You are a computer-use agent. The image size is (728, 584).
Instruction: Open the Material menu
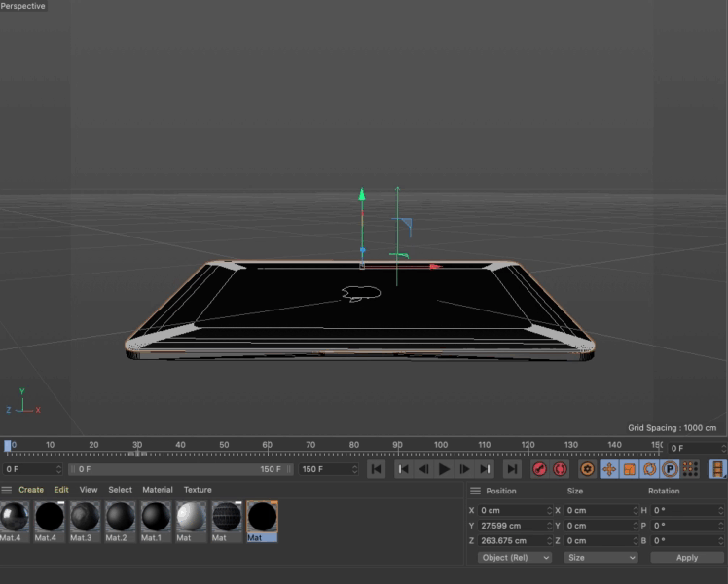click(158, 490)
